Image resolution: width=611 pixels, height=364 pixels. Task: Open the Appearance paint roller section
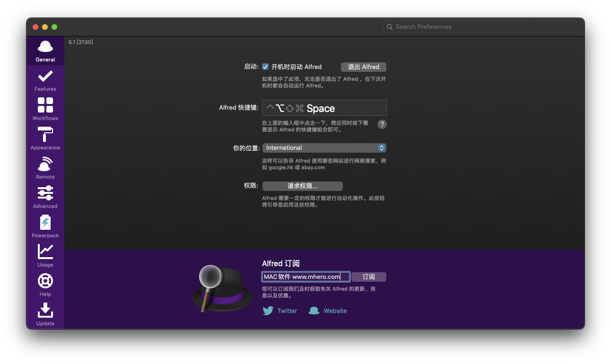click(x=45, y=139)
